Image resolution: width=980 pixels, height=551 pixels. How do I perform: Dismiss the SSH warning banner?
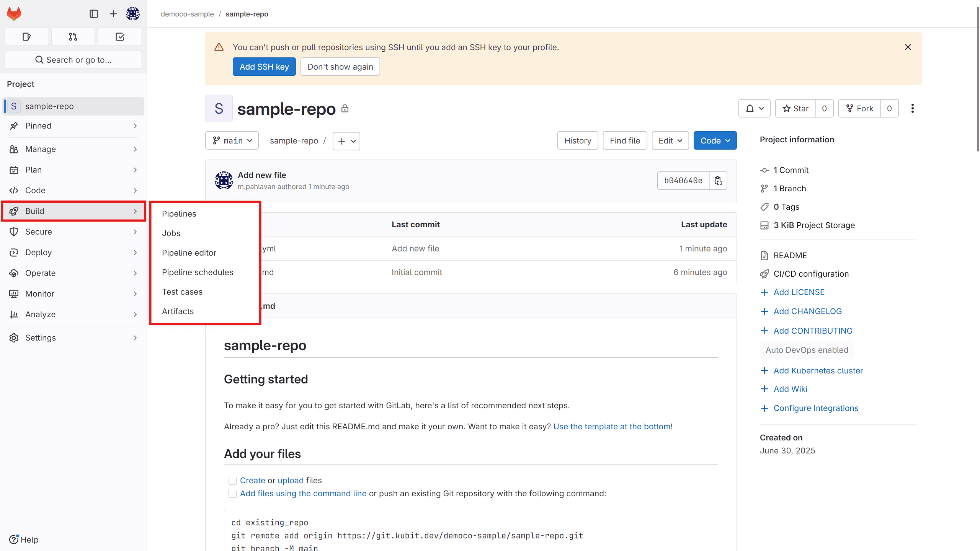click(908, 47)
